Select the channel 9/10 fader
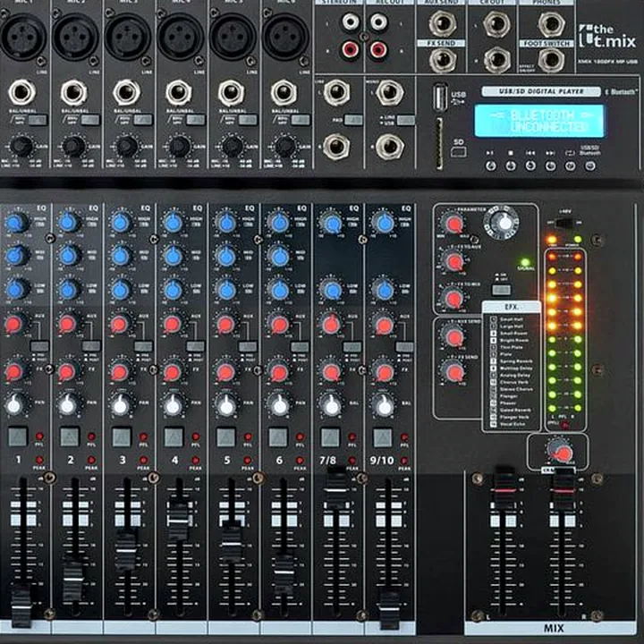 [389, 609]
